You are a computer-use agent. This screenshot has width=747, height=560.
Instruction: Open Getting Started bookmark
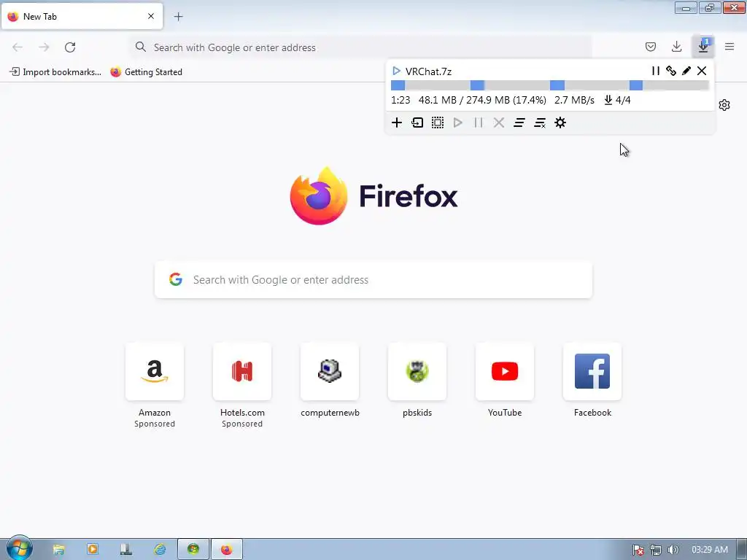tap(146, 72)
